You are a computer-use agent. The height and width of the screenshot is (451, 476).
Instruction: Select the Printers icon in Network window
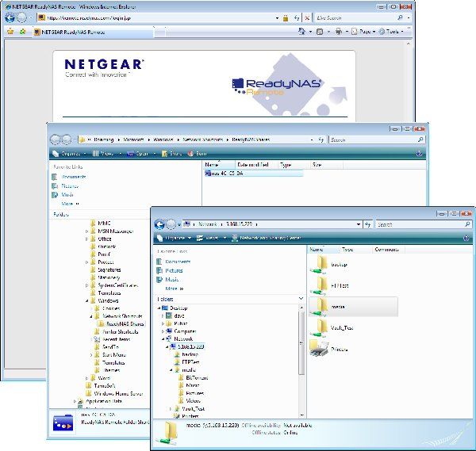coord(319,349)
